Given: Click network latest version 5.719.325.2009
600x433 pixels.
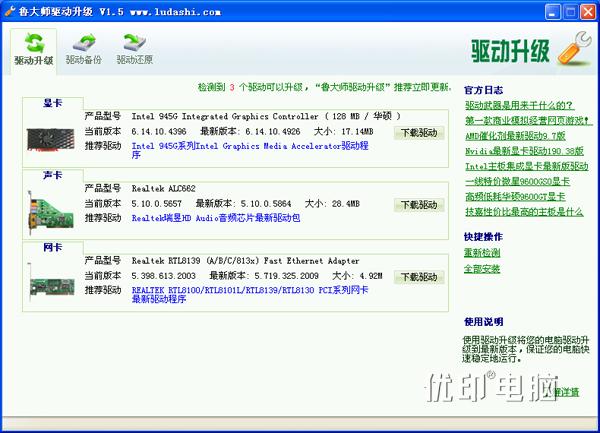Looking at the screenshot, I should point(287,276).
